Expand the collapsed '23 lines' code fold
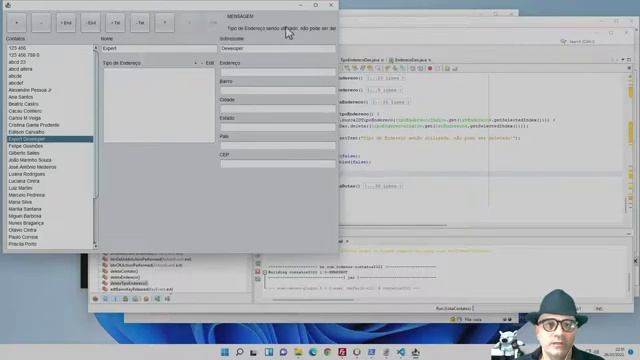The width and height of the screenshot is (640, 360). pyautogui.click(x=385, y=78)
